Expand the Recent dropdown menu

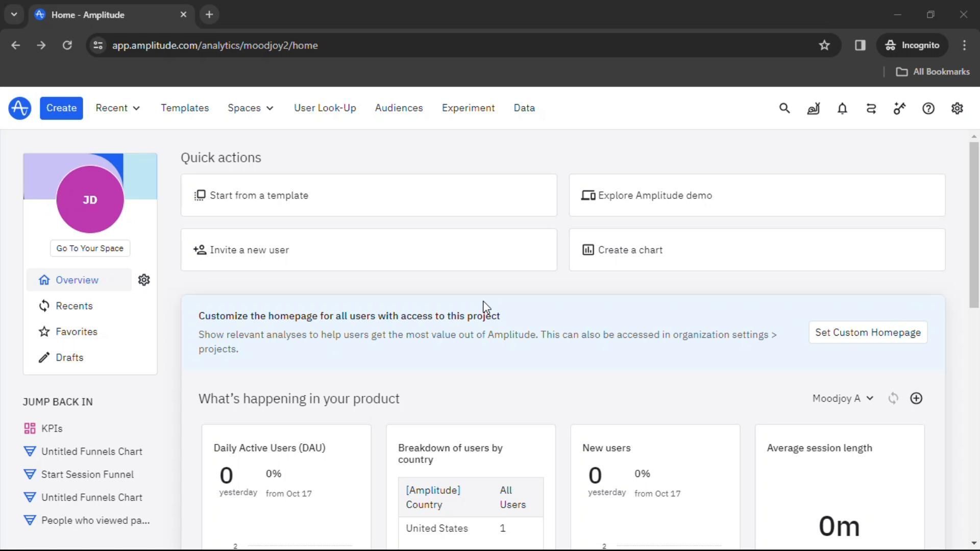(117, 108)
